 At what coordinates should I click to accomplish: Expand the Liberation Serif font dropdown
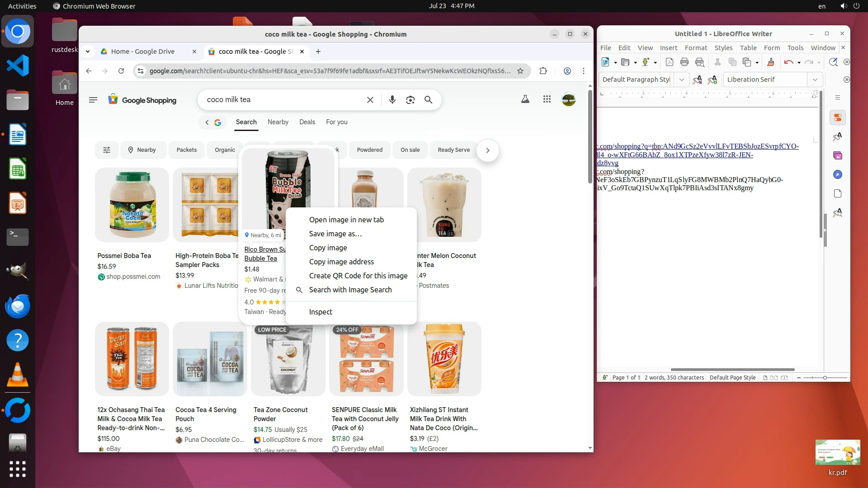[815, 80]
